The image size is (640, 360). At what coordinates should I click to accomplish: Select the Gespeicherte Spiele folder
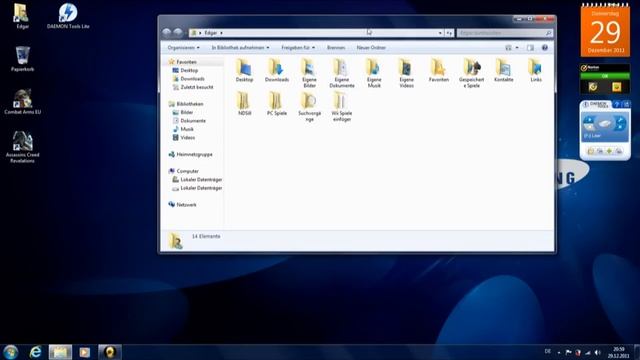pyautogui.click(x=471, y=73)
